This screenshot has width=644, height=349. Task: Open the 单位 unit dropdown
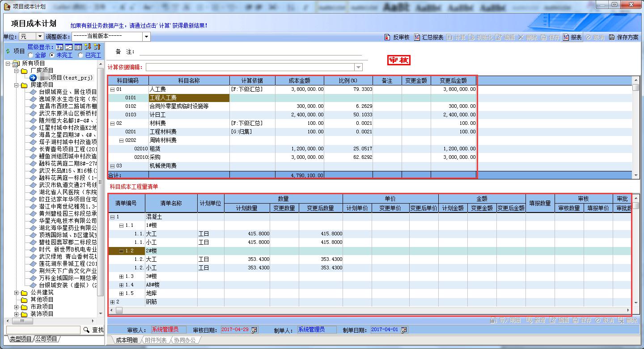point(40,37)
